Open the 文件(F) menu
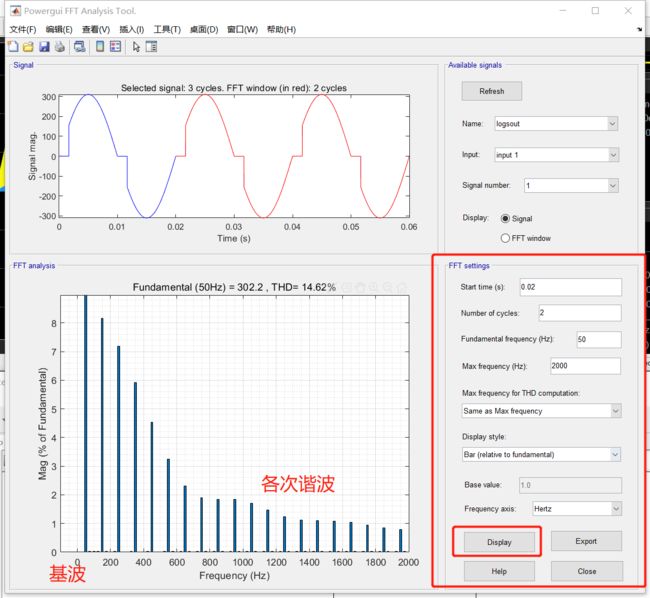Screen dimensions: 650x598 click(23, 29)
